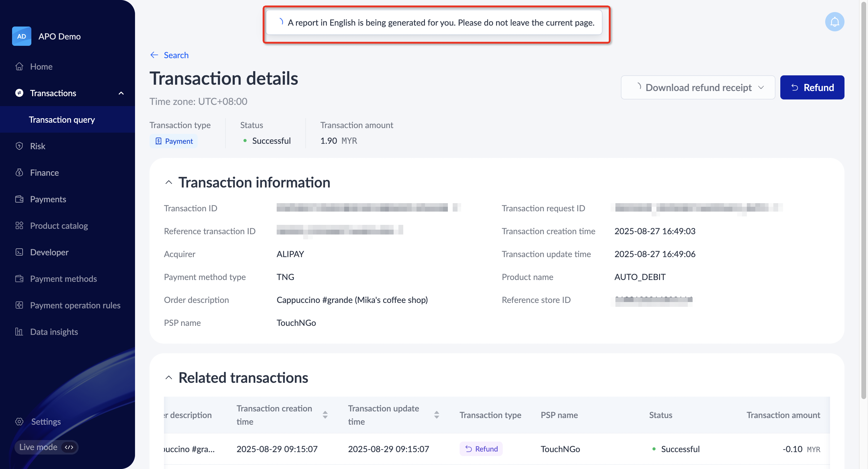
Task: Collapse the Transaction information section
Action: click(169, 182)
